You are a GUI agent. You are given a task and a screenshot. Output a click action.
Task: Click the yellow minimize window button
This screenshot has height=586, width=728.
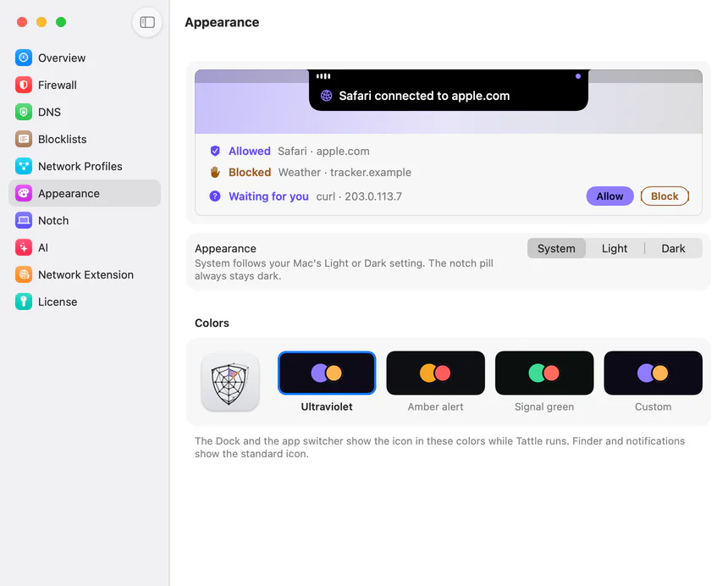coord(41,22)
